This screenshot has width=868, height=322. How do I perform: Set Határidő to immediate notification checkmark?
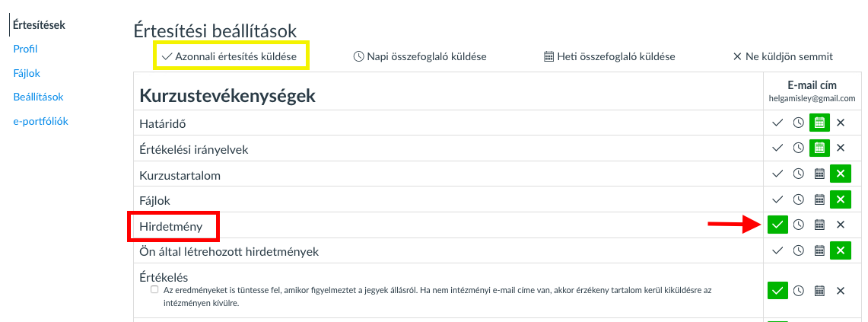tap(777, 123)
